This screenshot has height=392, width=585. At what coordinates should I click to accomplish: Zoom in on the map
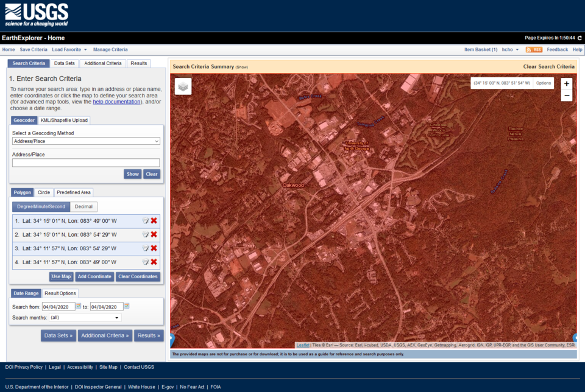(566, 83)
